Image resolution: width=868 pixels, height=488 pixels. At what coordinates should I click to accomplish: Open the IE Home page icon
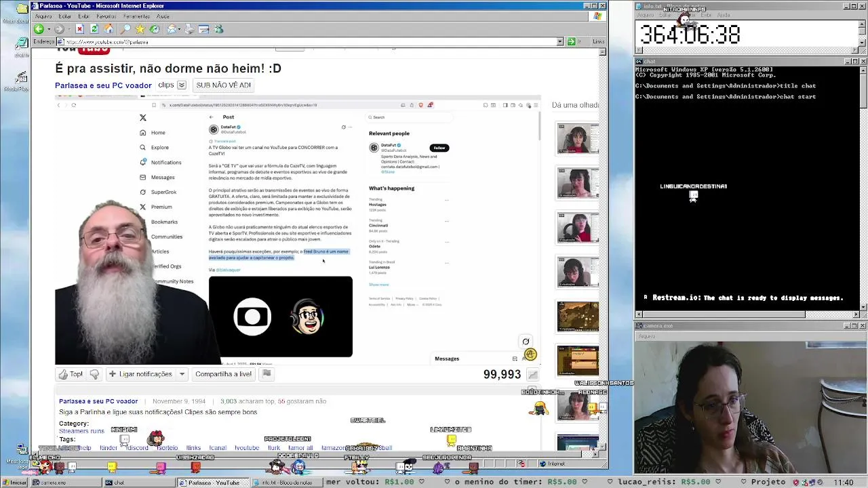(x=109, y=29)
